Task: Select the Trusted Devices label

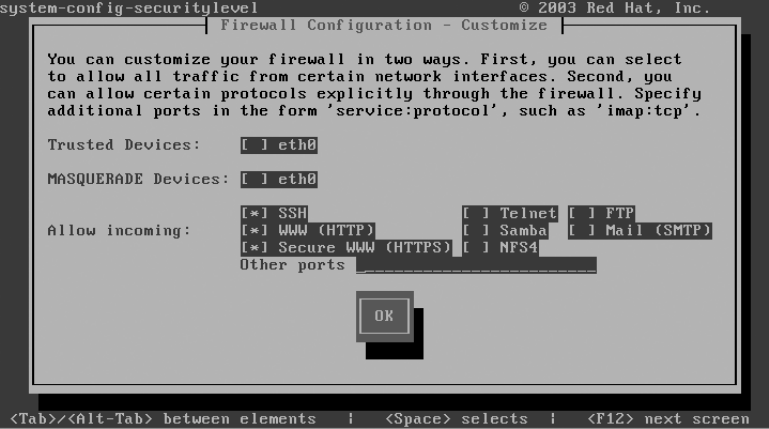Action: point(124,145)
